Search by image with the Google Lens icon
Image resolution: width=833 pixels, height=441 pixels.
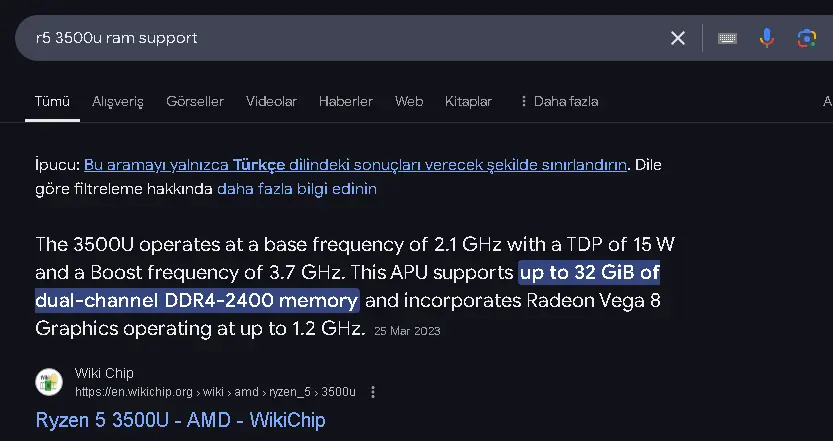pos(806,38)
